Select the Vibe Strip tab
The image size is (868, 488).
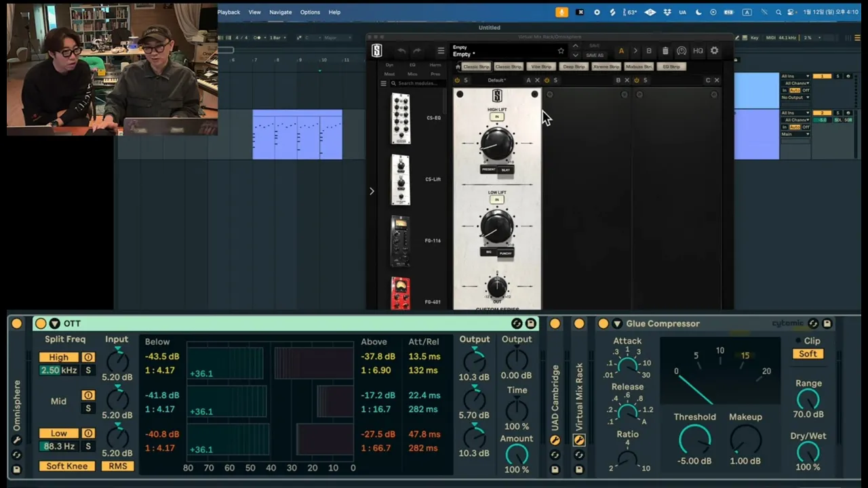point(541,66)
